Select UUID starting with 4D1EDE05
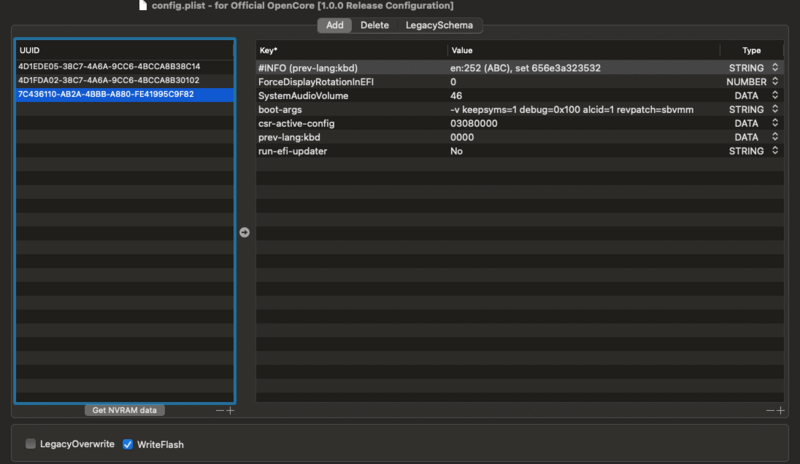The height and width of the screenshot is (464, 800). [109, 66]
